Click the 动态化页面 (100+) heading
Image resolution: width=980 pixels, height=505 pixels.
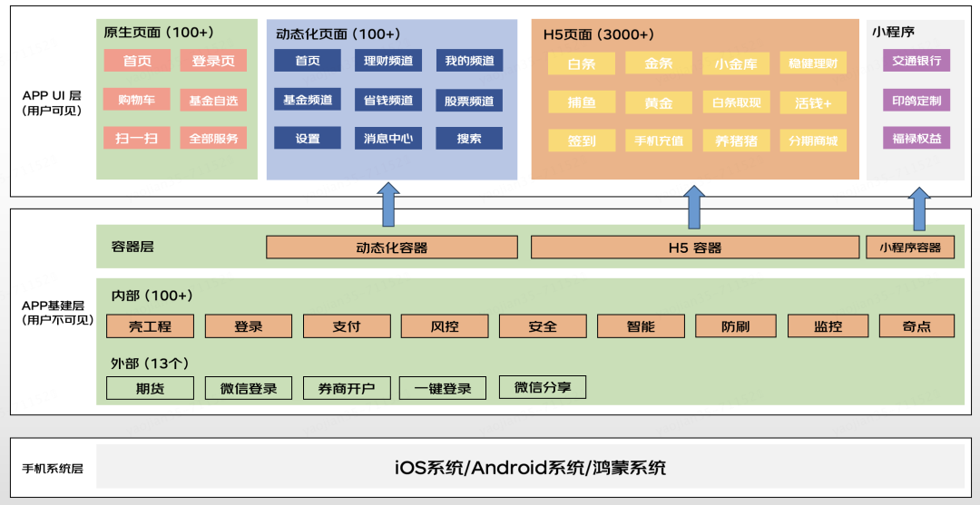(338, 34)
